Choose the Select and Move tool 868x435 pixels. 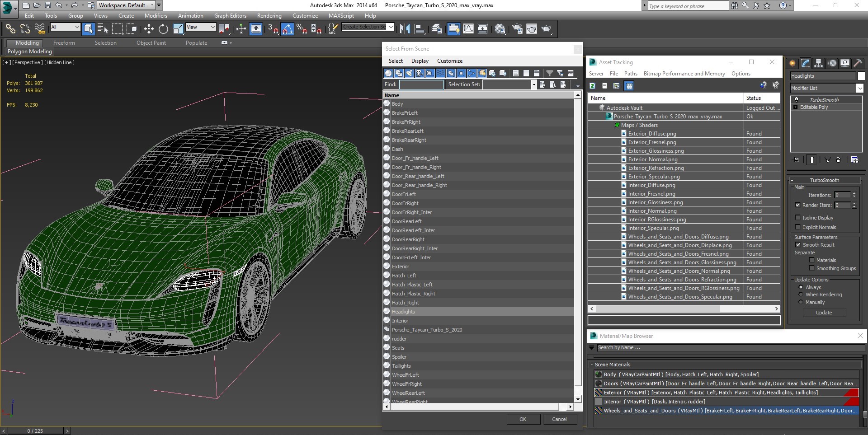click(149, 29)
